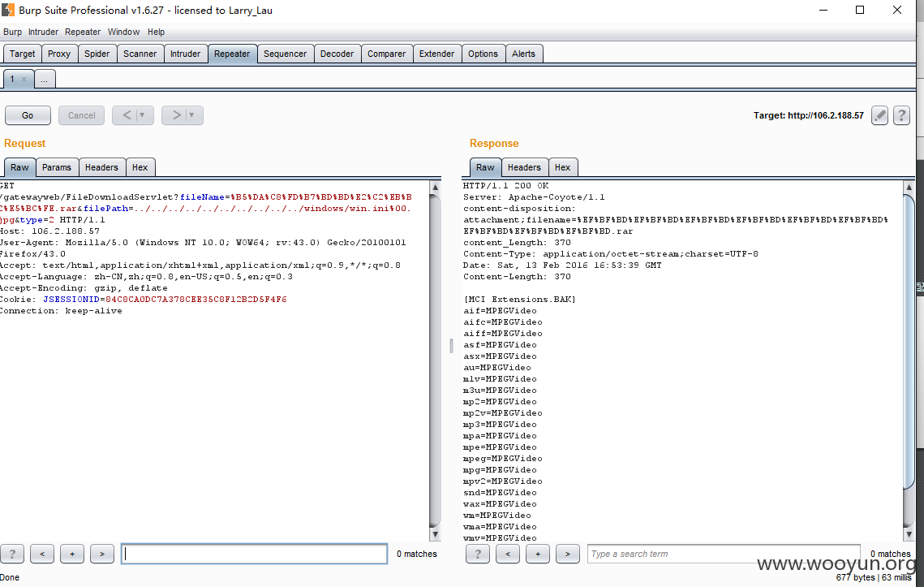Click the Host: 106.2.188.57 request line
924x587 pixels.
pyautogui.click(x=49, y=231)
